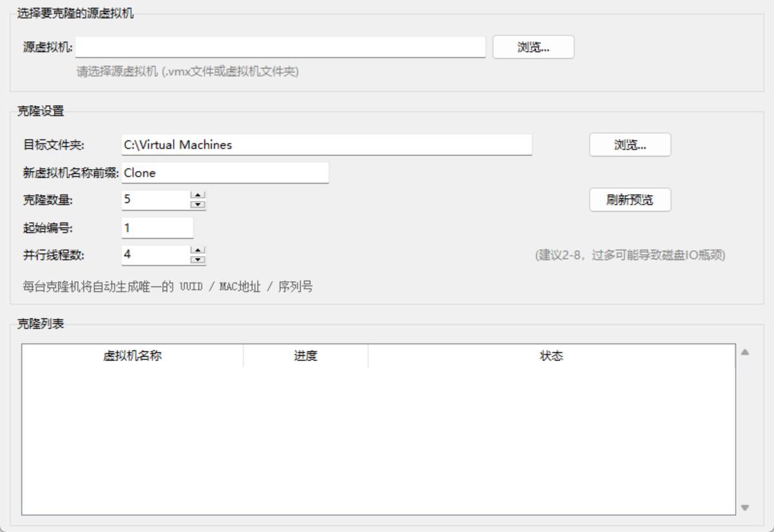Click clone list scrollbar up arrow
This screenshot has height=532, width=774.
click(745, 352)
